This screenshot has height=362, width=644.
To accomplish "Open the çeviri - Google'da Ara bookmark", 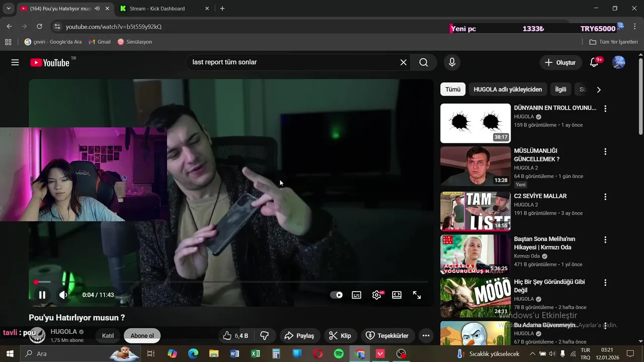I will (53, 42).
